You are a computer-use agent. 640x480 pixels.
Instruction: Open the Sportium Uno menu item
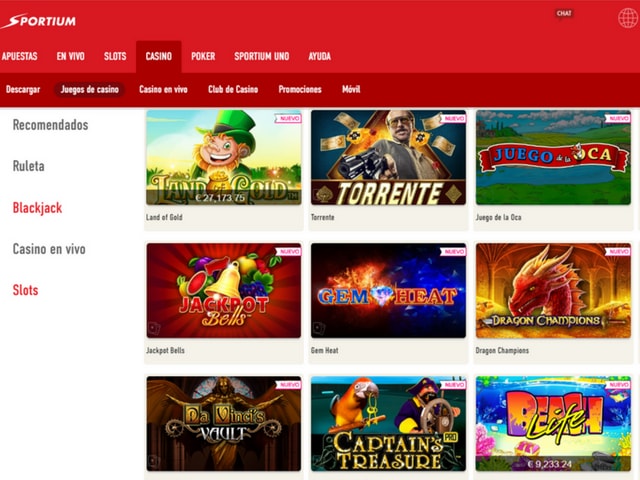(262, 56)
